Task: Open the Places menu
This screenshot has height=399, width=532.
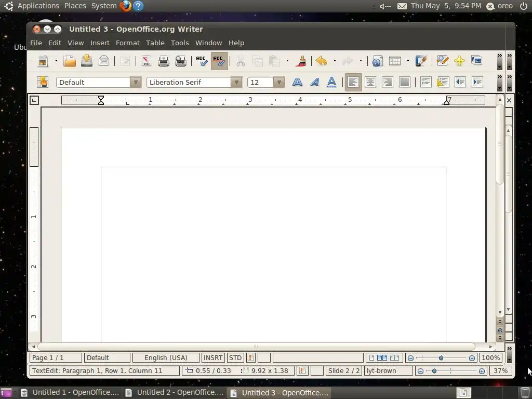Action: pos(75,6)
